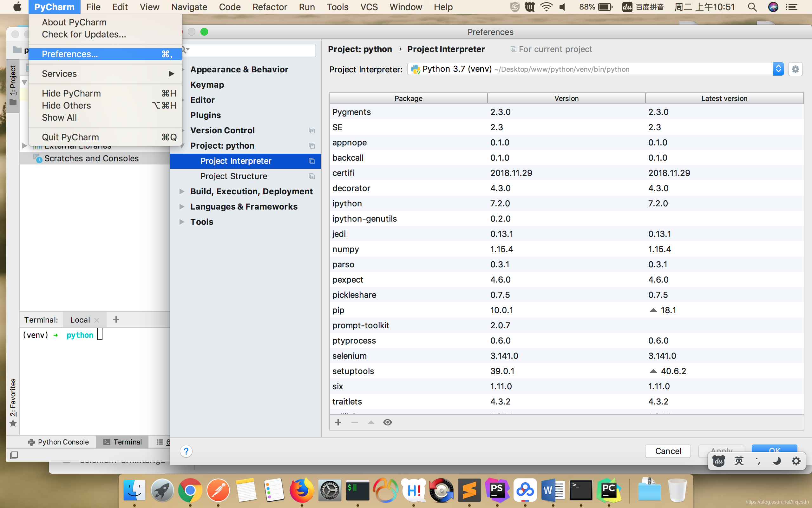Viewport: 812px width, 508px height.
Task: Click the plus icon to install package
Action: click(x=338, y=422)
